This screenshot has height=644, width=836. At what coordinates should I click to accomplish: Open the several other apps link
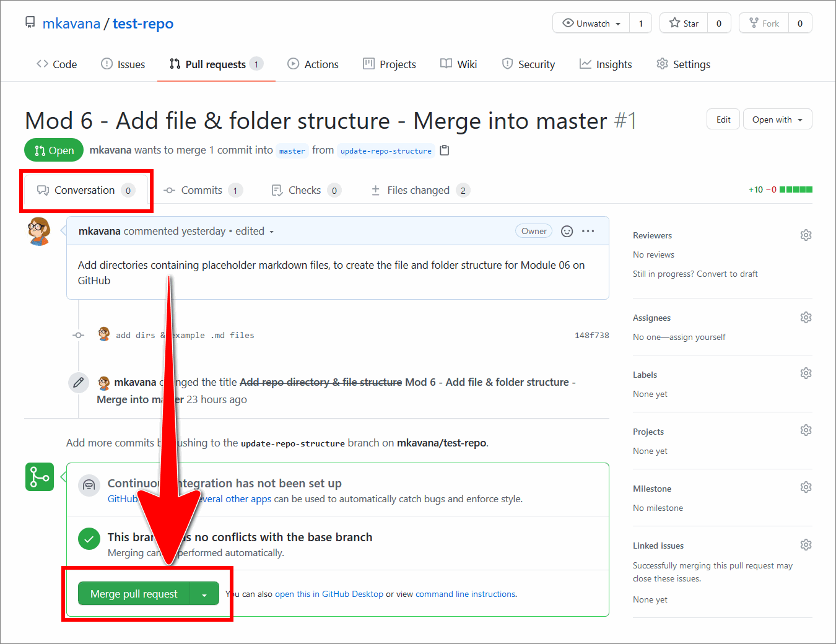(235, 499)
